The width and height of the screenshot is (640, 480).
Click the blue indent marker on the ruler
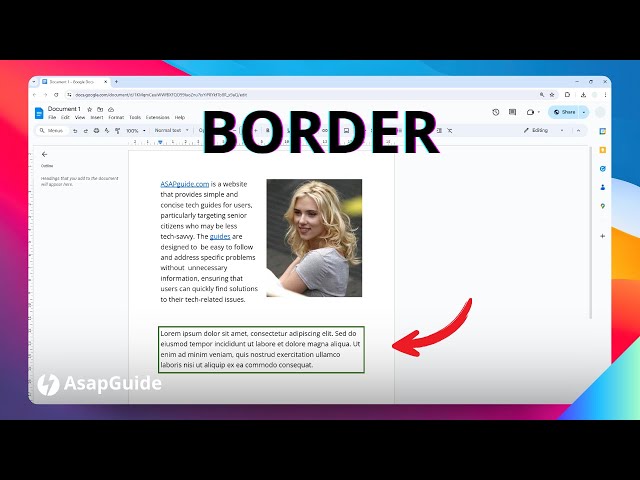(160, 142)
